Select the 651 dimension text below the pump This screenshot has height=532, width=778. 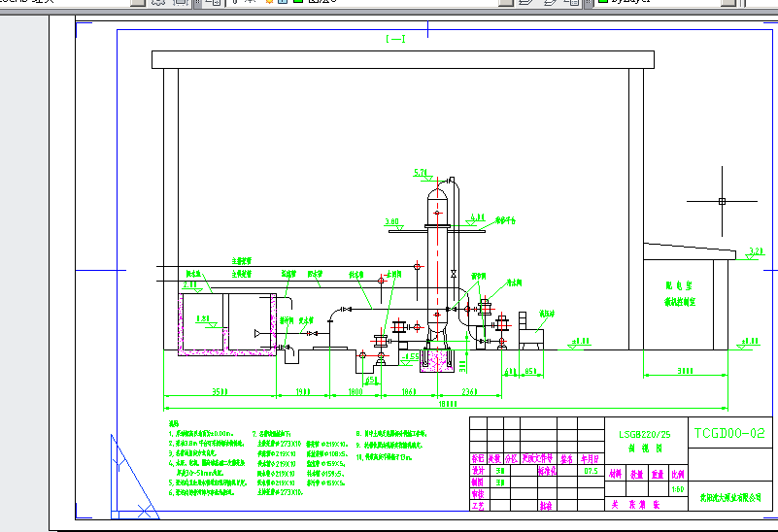point(371,381)
